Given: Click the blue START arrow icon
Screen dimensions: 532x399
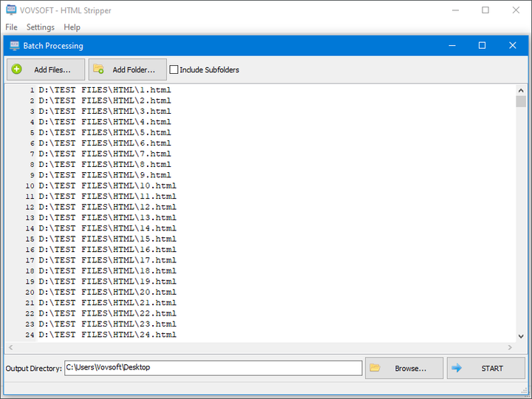Looking at the screenshot, I should click(x=457, y=367).
